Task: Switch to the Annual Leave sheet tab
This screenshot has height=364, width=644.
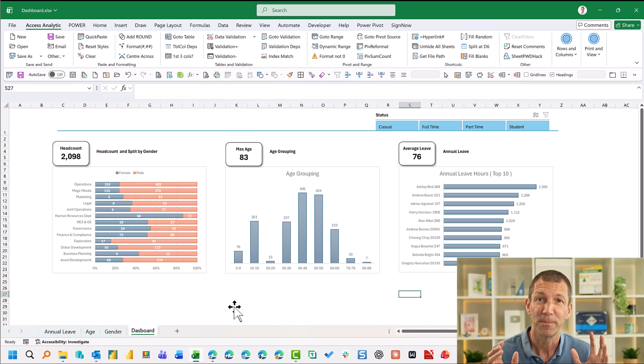Action: (60, 331)
